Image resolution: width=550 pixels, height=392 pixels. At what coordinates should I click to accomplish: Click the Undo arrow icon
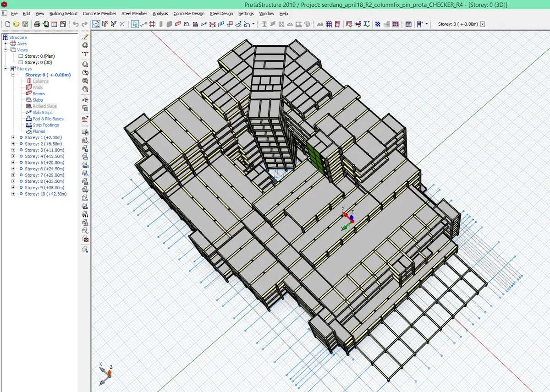76,24
